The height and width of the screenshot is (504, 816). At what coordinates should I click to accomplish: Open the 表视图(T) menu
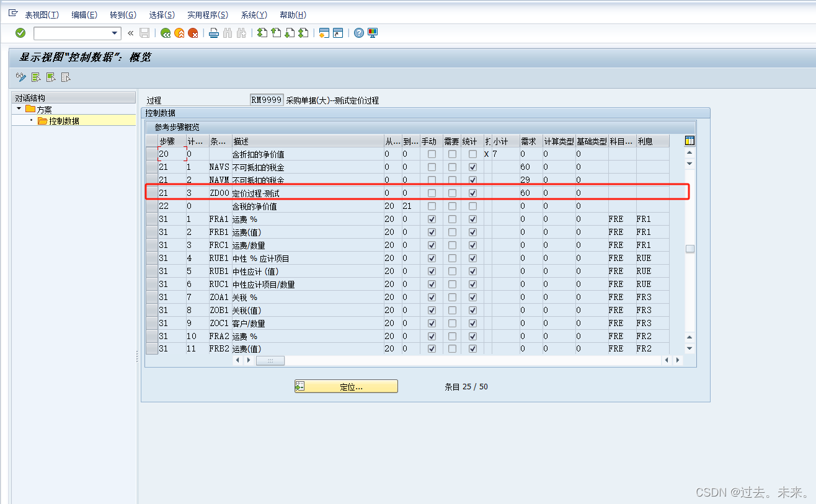42,15
